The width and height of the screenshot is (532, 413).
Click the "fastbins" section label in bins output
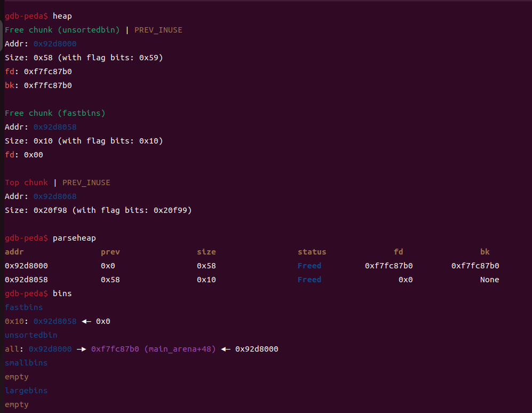pos(23,307)
